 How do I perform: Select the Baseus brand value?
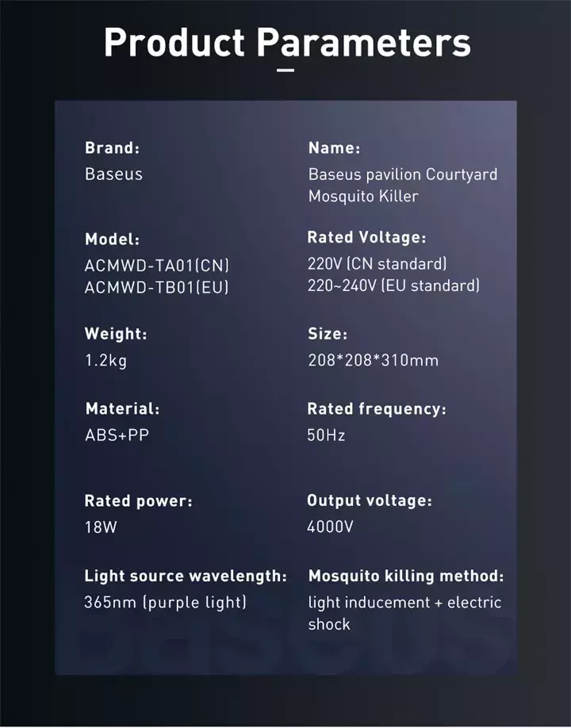pyautogui.click(x=113, y=174)
